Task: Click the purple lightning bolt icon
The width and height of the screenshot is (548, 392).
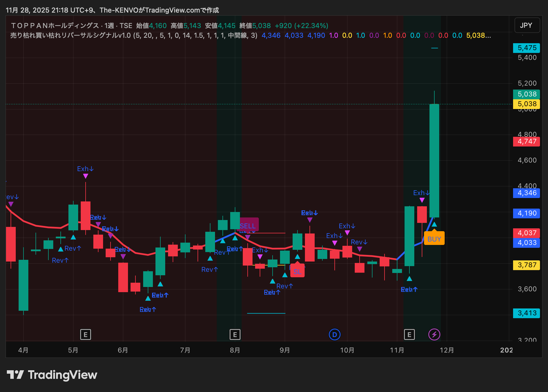Action: [434, 334]
